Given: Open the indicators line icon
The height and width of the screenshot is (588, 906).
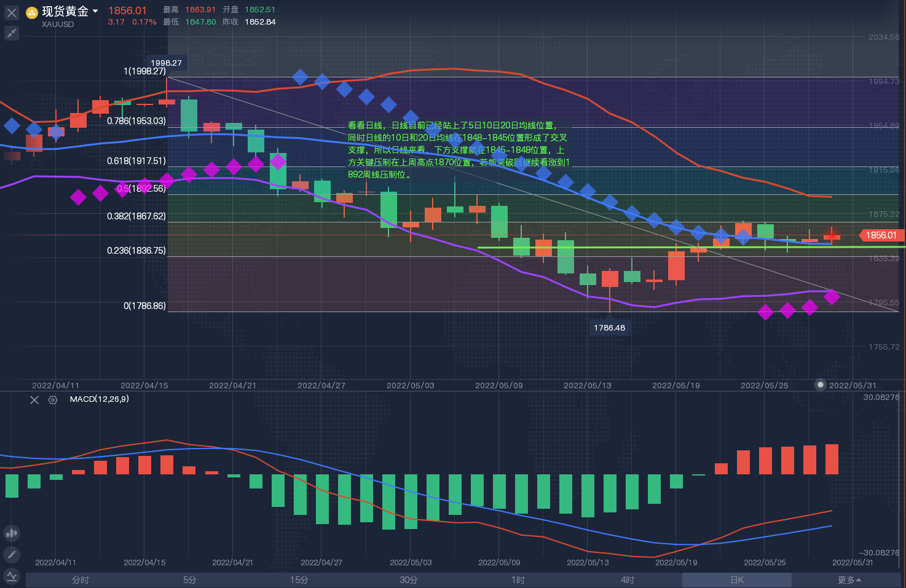Looking at the screenshot, I should click(12, 576).
